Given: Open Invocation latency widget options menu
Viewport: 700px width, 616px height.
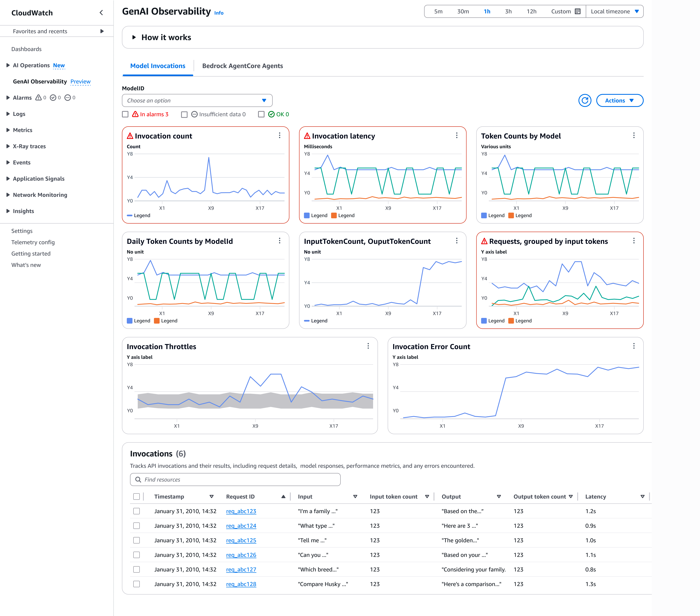Looking at the screenshot, I should click(457, 136).
